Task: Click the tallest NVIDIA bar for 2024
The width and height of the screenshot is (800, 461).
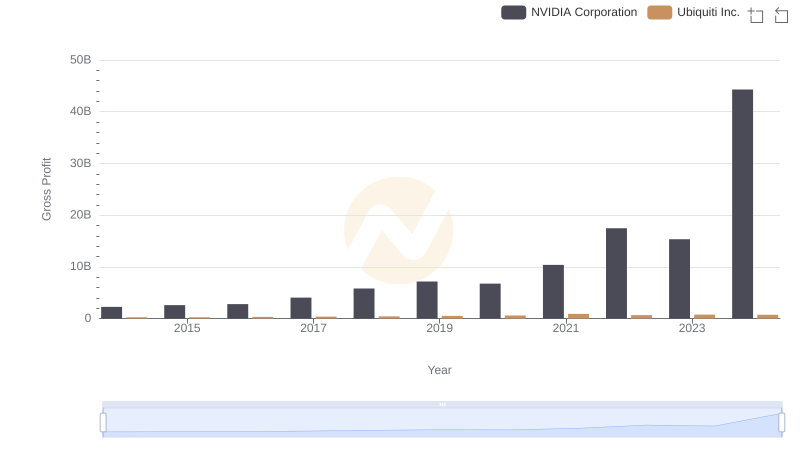Action: (742, 204)
